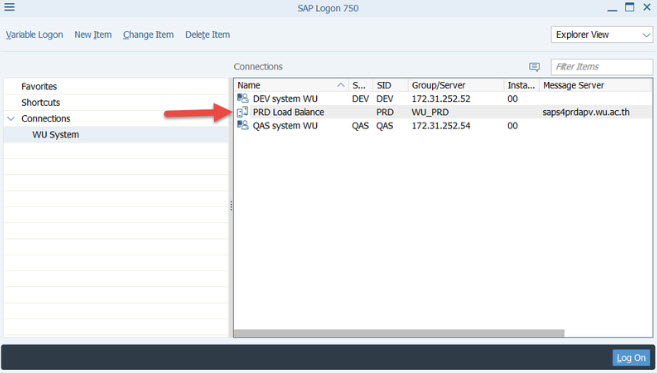Click Variable Logon

click(x=34, y=35)
